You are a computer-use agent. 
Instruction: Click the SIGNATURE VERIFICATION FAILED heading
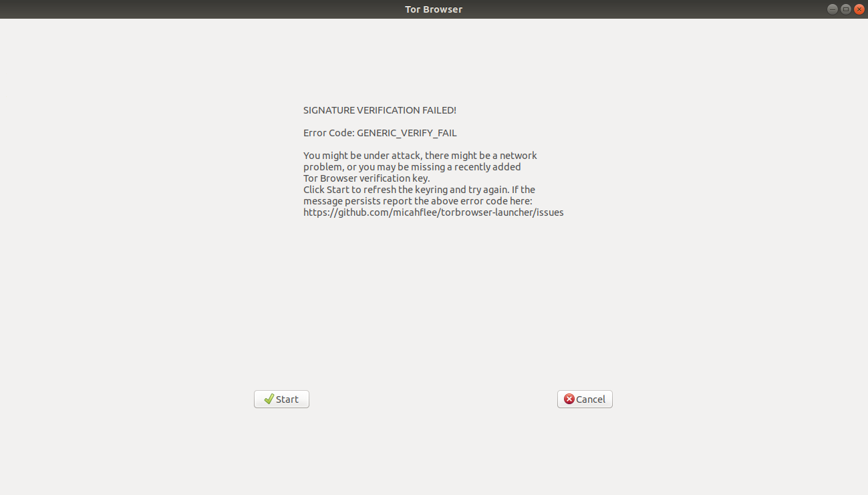click(380, 110)
